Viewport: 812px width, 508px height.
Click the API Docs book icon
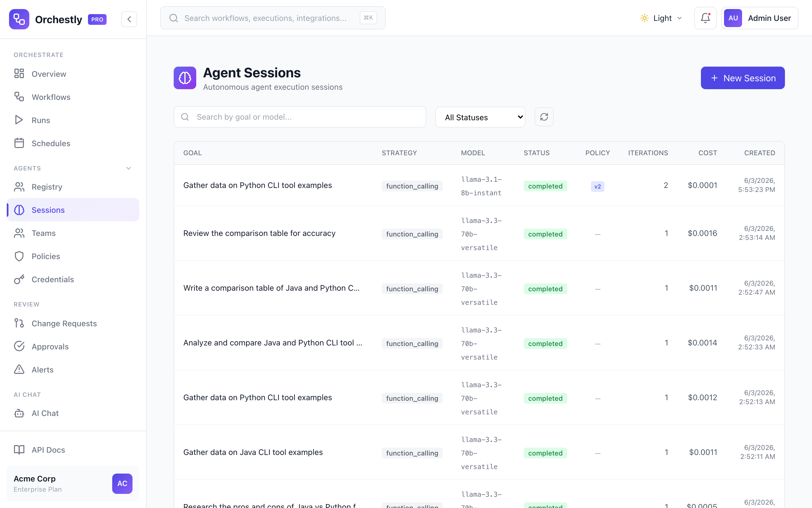coord(19,450)
